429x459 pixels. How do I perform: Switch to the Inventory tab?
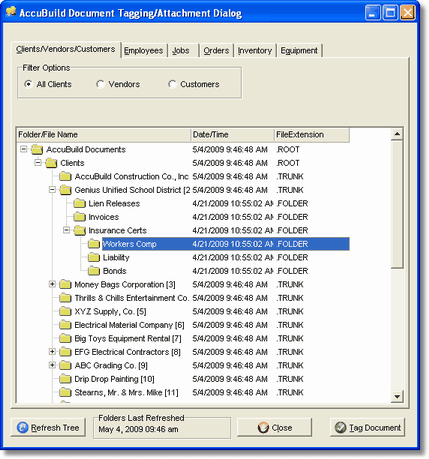point(255,51)
